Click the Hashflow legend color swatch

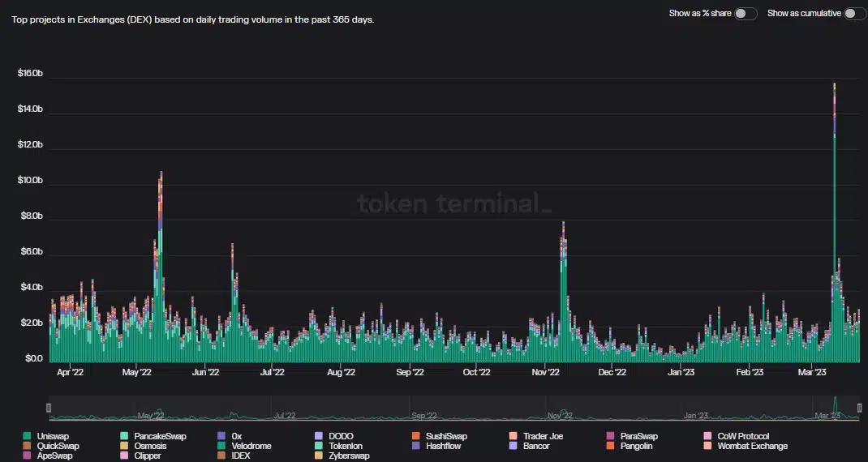415,446
